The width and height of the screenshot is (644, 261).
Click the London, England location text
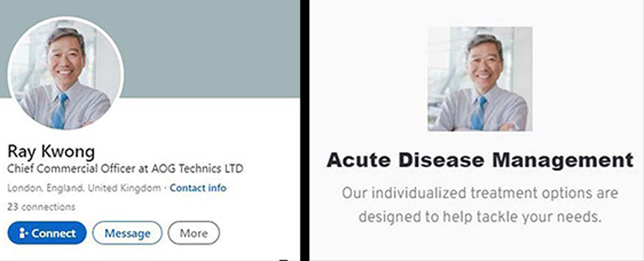45,188
